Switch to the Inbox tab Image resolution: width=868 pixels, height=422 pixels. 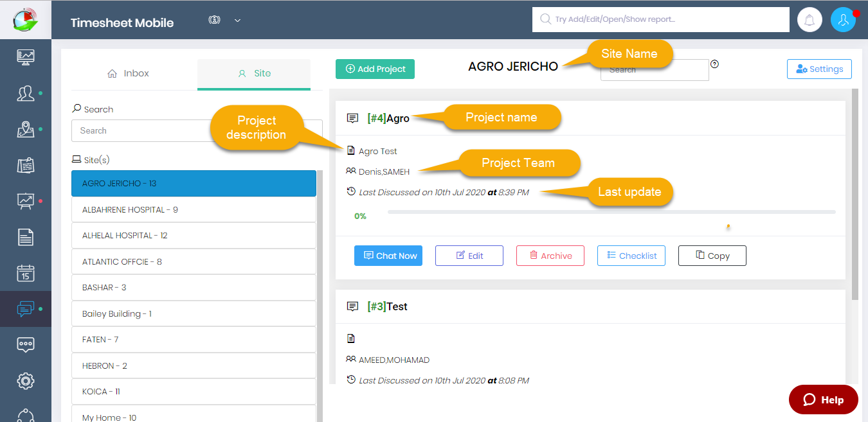128,73
